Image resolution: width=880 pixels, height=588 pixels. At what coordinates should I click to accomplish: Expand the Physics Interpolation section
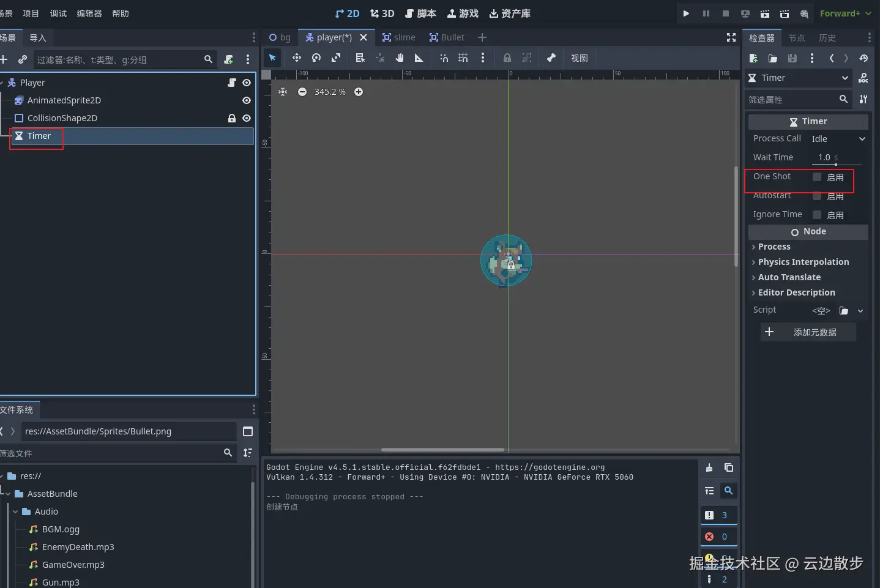pos(803,262)
